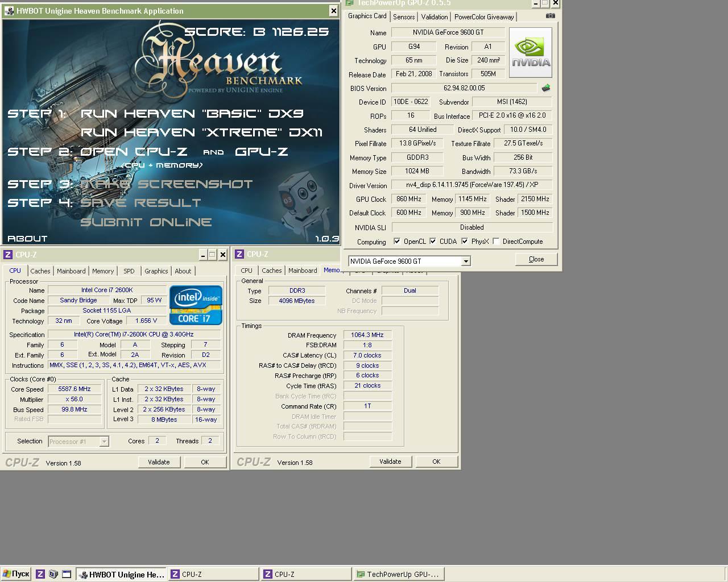
Task: Toggle the CUDA checkbox in GPU-Z
Action: coord(433,242)
